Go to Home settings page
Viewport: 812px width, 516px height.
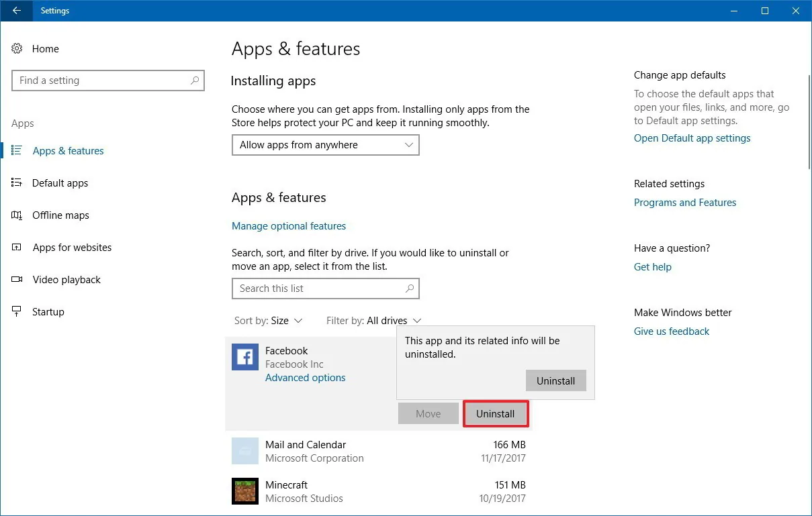46,49
